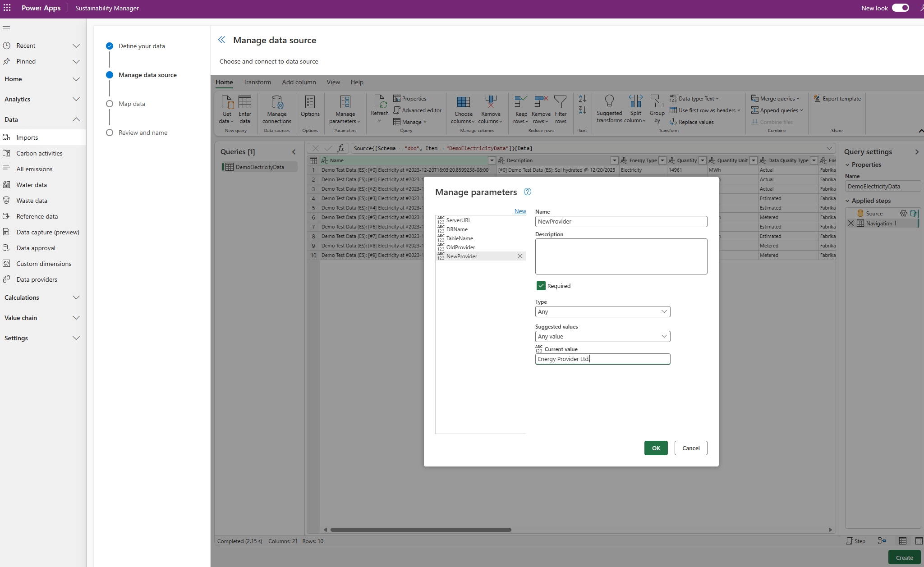Select the TableName parameter
924x567 pixels.
tap(480, 238)
